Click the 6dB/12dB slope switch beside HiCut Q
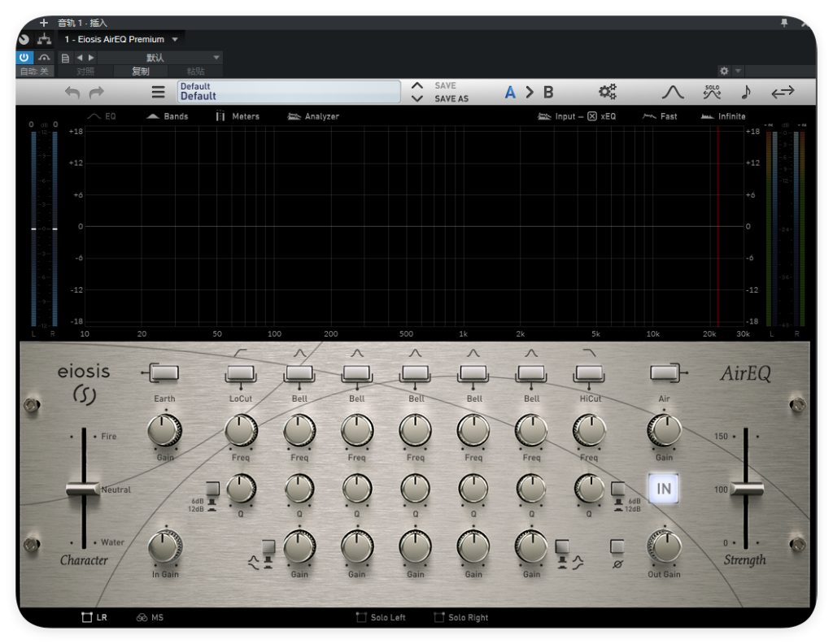 (x=618, y=489)
